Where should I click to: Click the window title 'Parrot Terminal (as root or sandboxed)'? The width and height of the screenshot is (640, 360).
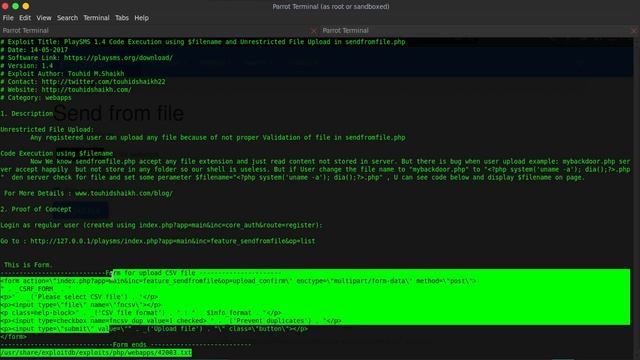(331, 7)
